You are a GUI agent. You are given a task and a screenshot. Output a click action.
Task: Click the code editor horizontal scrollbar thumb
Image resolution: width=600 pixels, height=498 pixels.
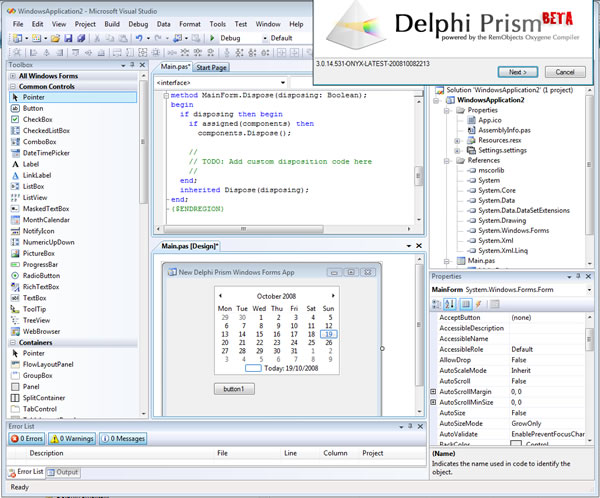tap(243, 229)
